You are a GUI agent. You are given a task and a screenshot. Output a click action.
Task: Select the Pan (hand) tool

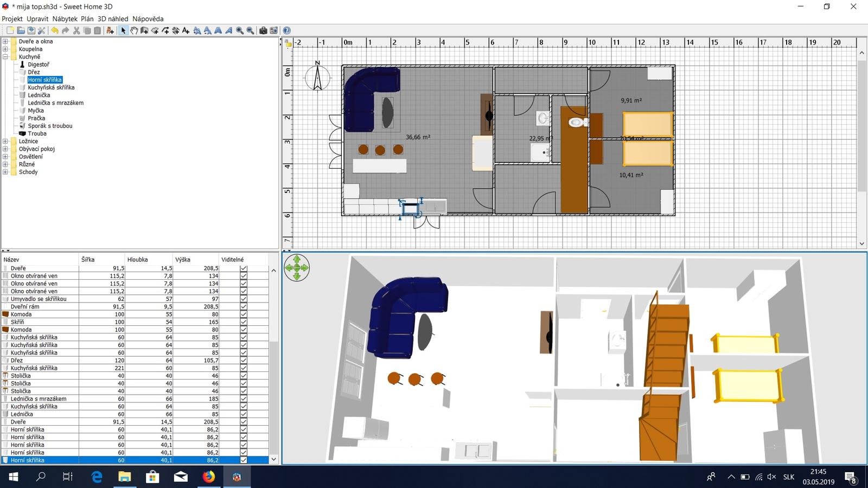(133, 31)
